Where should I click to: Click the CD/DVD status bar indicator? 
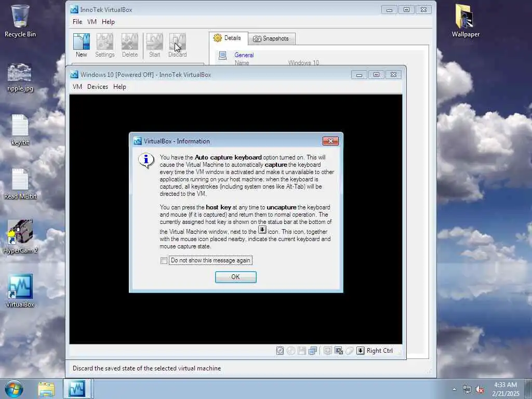click(x=291, y=351)
